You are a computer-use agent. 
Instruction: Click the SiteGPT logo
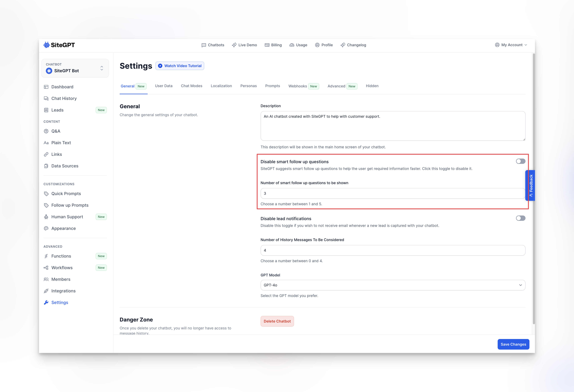[59, 45]
